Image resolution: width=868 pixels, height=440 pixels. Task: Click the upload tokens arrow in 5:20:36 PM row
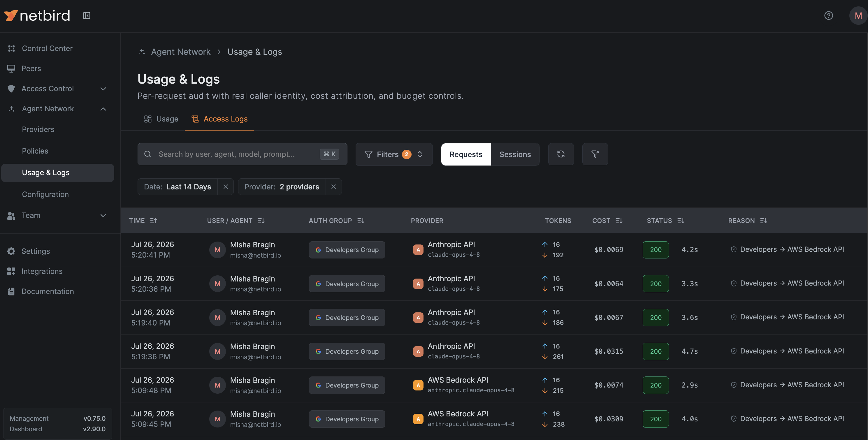[545, 278]
